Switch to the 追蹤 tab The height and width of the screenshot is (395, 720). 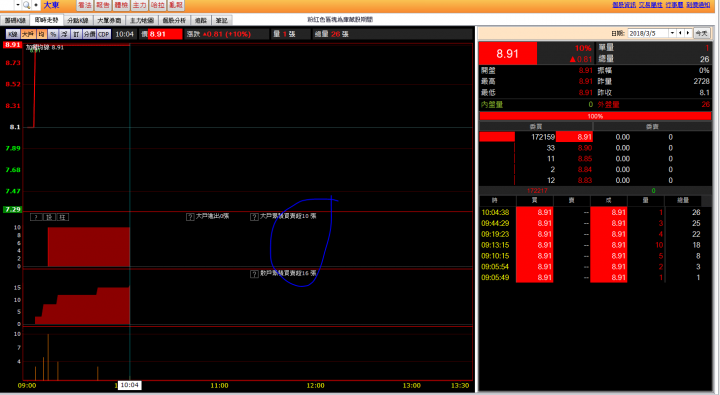pos(201,20)
